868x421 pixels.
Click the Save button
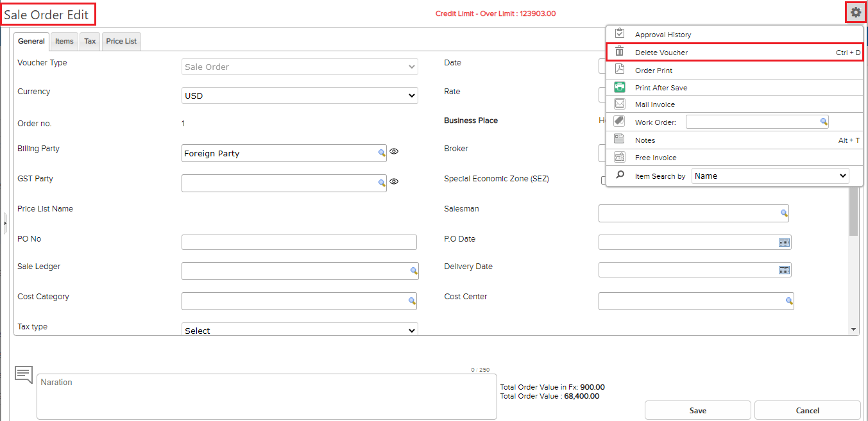coord(697,411)
